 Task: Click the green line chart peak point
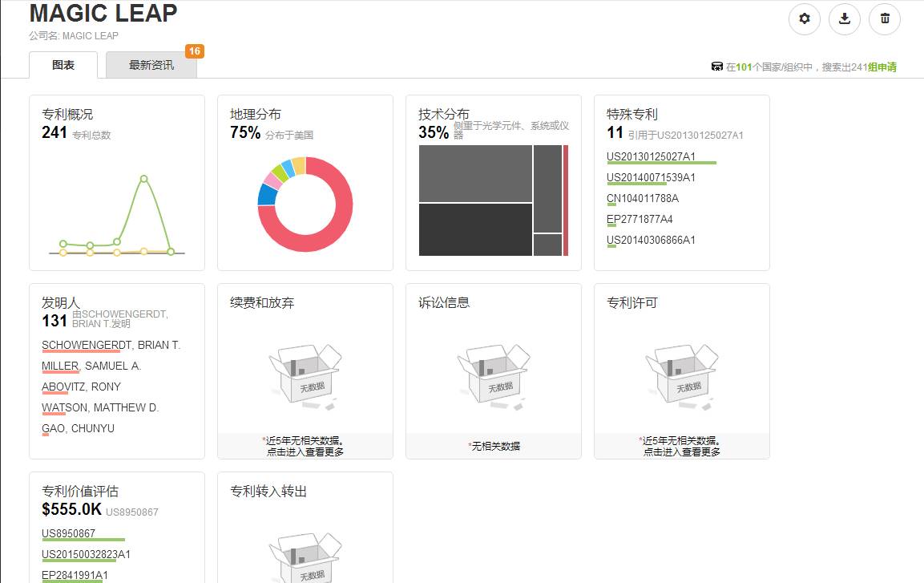pos(143,179)
